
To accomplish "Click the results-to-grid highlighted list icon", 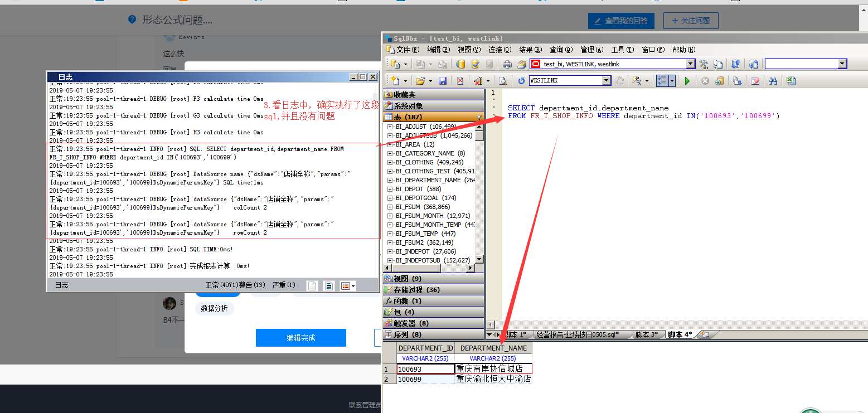I will (x=662, y=81).
